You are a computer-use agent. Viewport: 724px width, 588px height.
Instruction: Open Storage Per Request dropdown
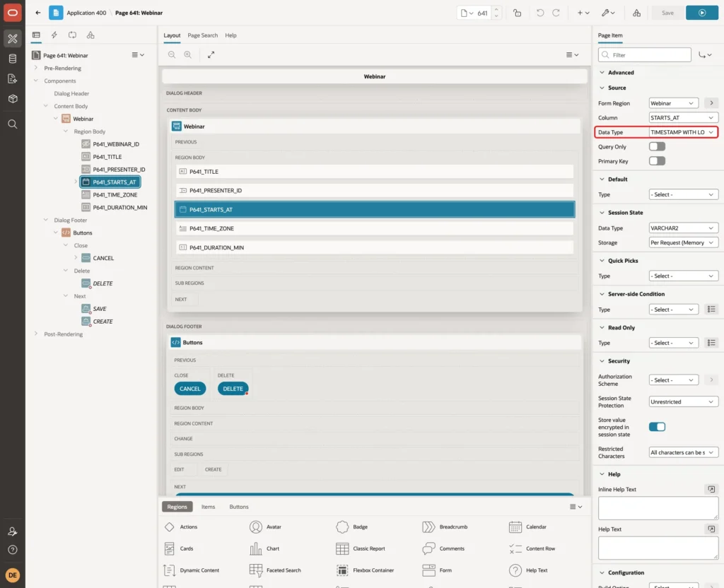(x=684, y=243)
